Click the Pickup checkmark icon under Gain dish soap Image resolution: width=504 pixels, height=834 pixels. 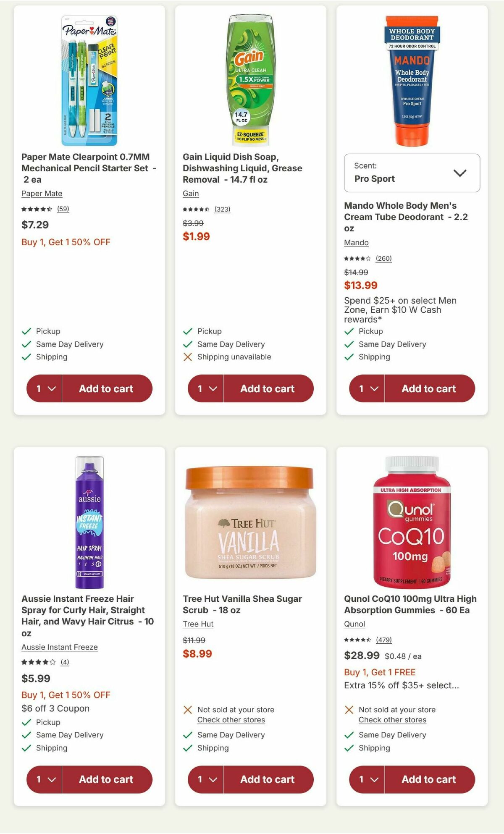point(187,331)
